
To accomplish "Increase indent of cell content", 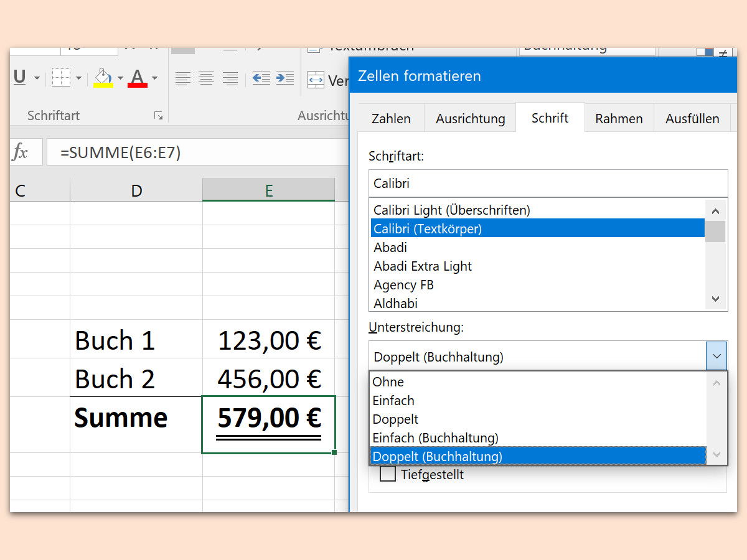I will [285, 78].
